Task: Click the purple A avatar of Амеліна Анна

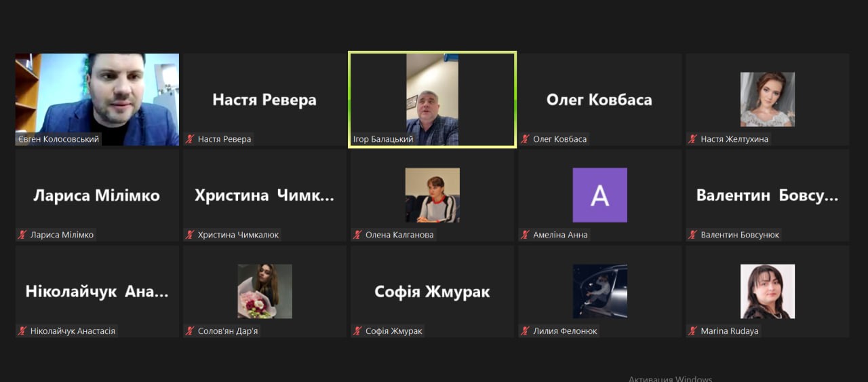Action: point(599,195)
